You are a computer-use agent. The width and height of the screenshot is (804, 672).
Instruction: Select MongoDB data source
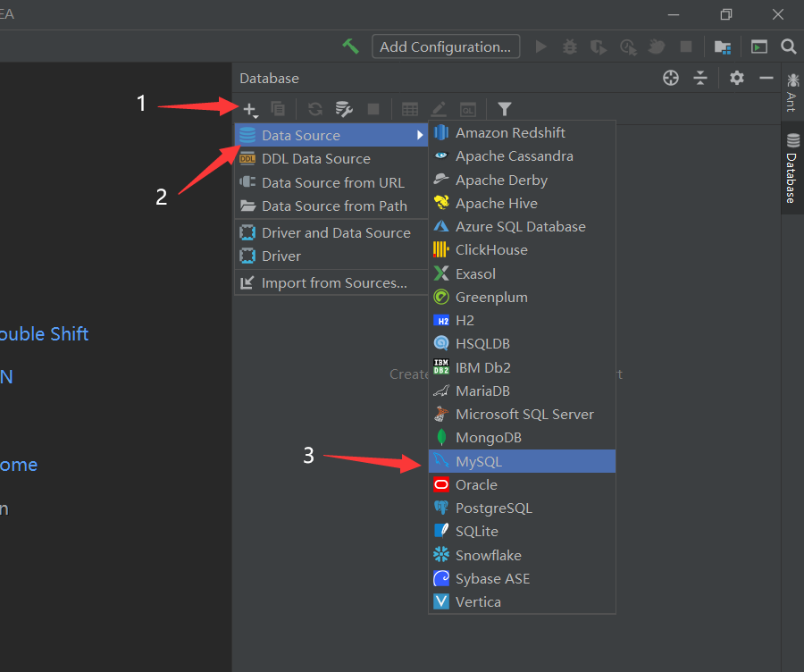pos(522,438)
